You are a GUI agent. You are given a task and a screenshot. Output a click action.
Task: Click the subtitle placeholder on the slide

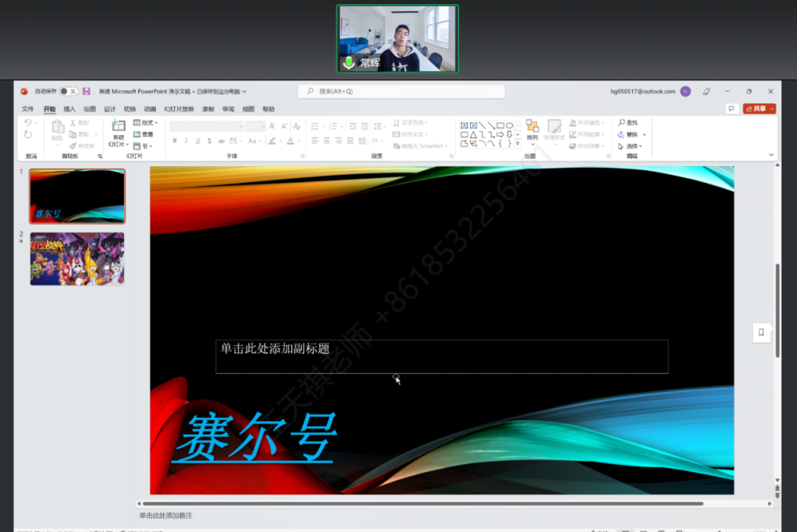pos(442,356)
